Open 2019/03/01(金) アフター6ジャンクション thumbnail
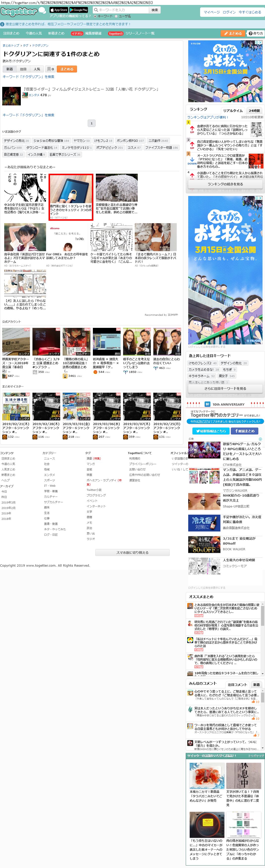Viewport: 265px width, 868px height. pos(77,406)
